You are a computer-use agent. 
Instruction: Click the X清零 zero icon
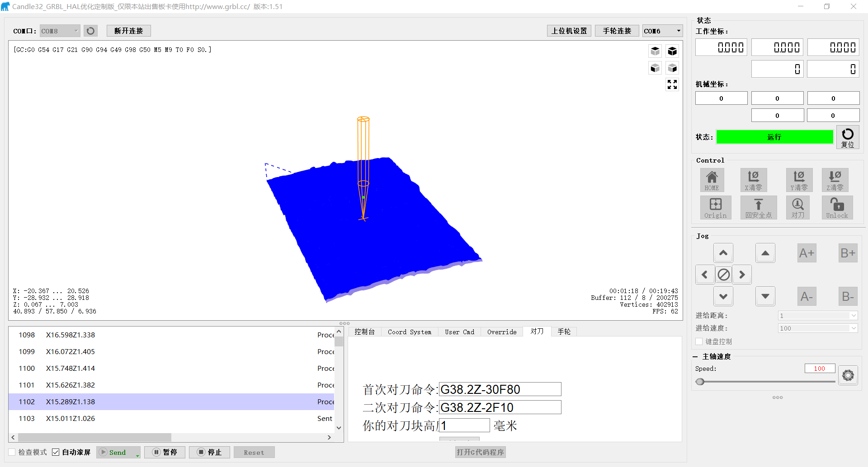pos(753,180)
